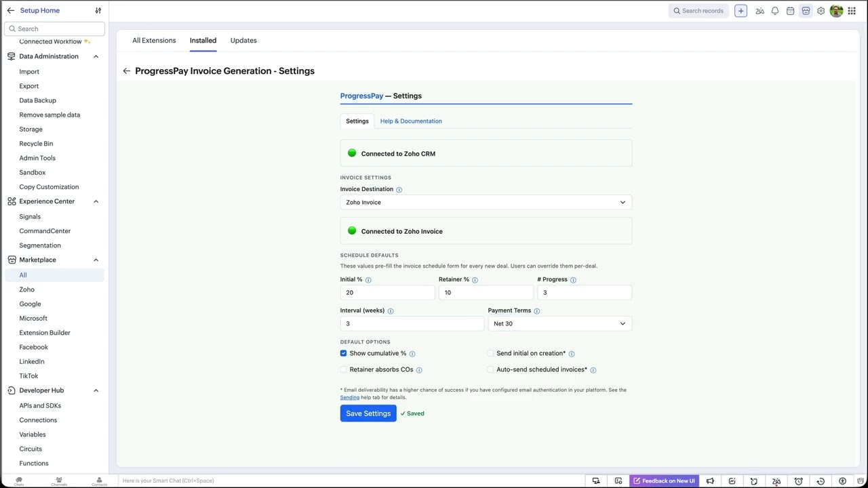
Task: Switch to Updates tab
Action: 243,41
